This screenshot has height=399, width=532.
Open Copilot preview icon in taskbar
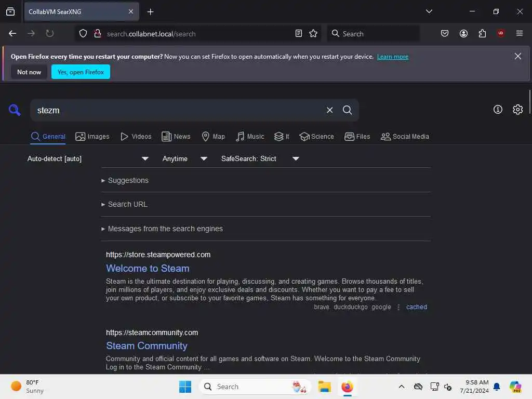coord(515,387)
